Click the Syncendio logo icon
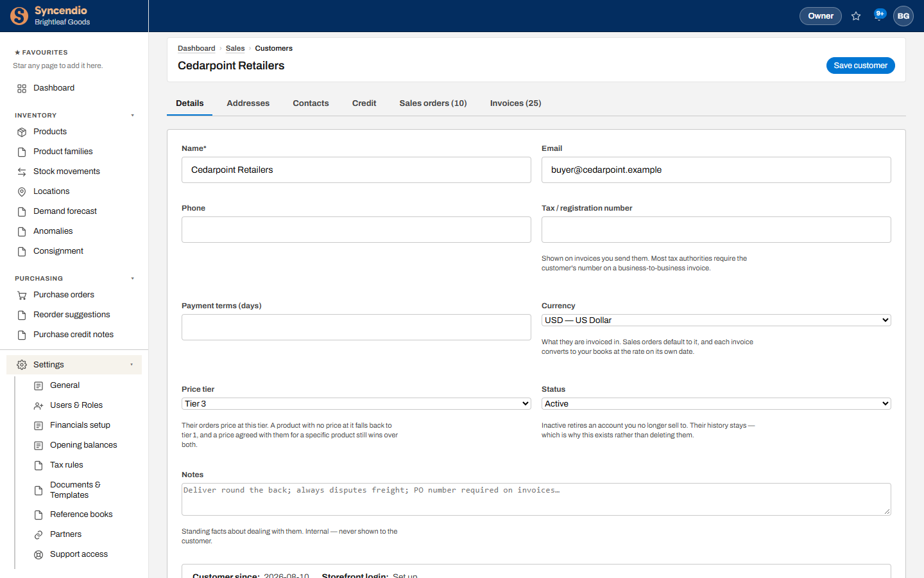The width and height of the screenshot is (924, 578). (19, 16)
